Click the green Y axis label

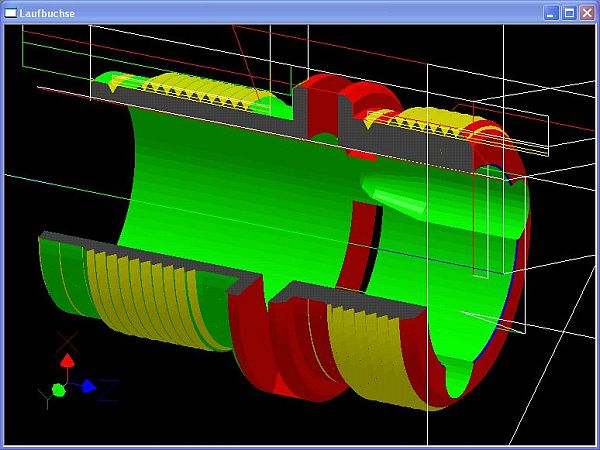45,399
